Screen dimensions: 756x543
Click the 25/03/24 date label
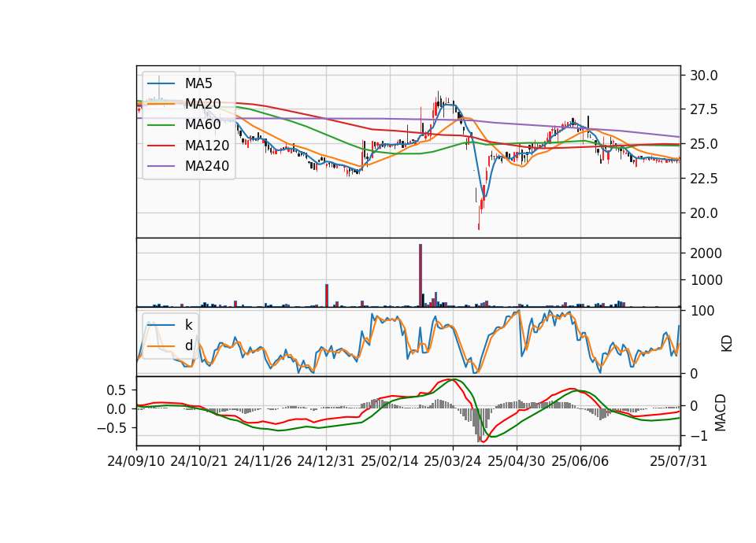coord(453,461)
